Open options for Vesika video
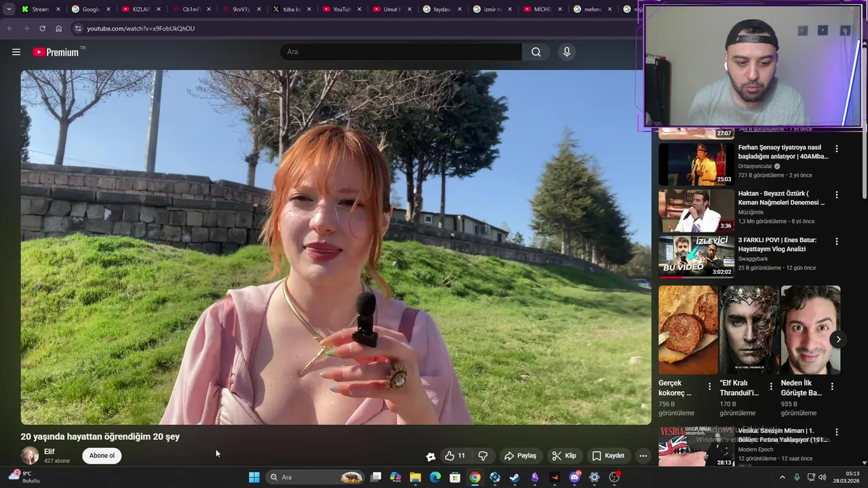868x488 pixels. 837,432
